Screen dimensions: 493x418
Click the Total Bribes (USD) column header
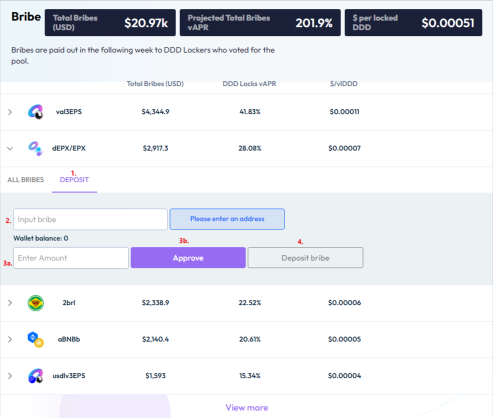[x=155, y=84]
